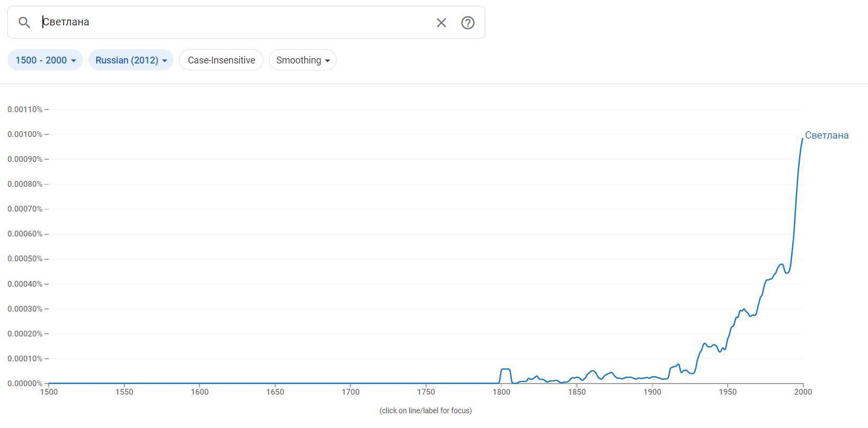
Task: Click the "click on line/label for focus" hint text
Action: tap(426, 411)
